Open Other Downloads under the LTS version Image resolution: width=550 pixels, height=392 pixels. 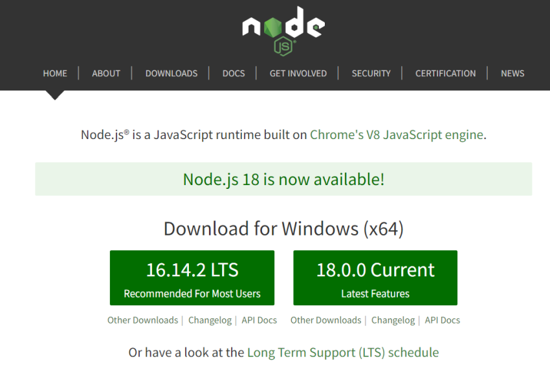[142, 320]
